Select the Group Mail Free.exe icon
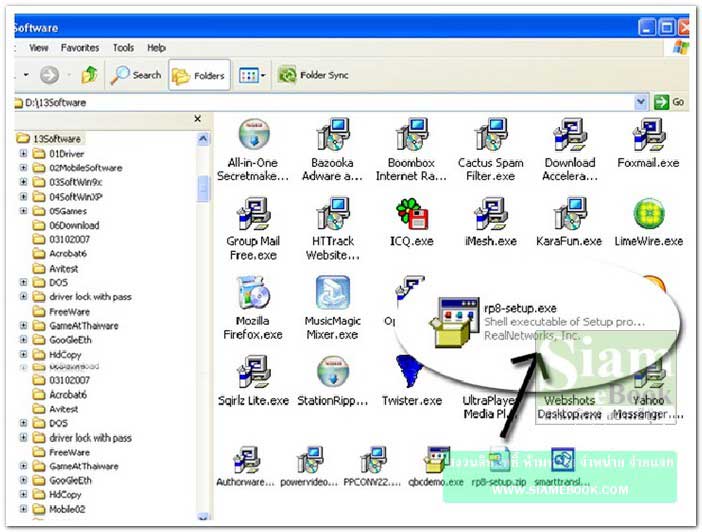702x532 pixels. tap(253, 214)
